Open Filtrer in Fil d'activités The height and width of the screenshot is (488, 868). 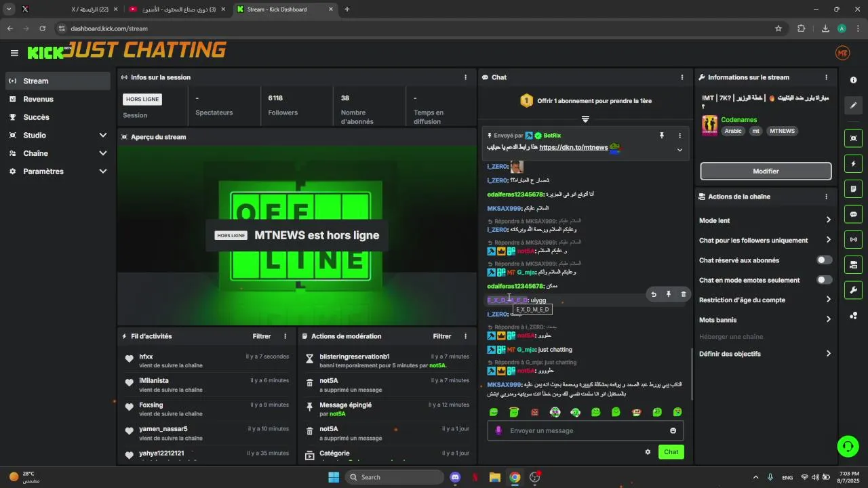coord(262,336)
